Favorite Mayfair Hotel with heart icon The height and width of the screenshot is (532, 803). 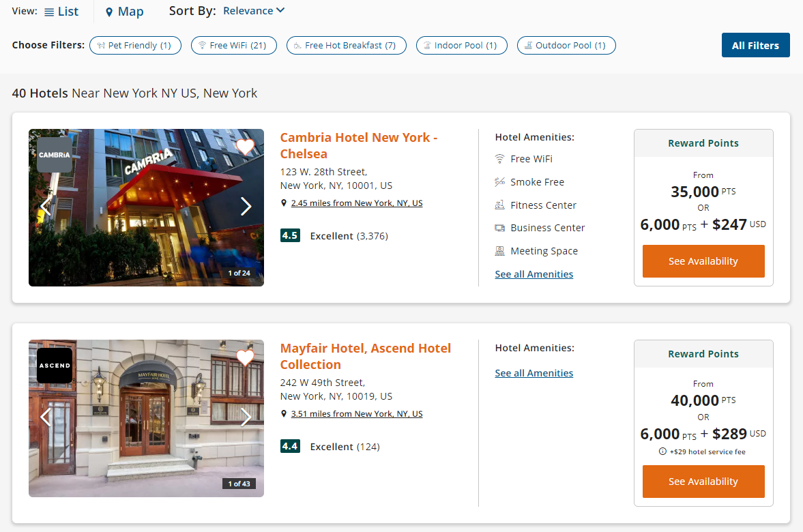[x=245, y=357]
